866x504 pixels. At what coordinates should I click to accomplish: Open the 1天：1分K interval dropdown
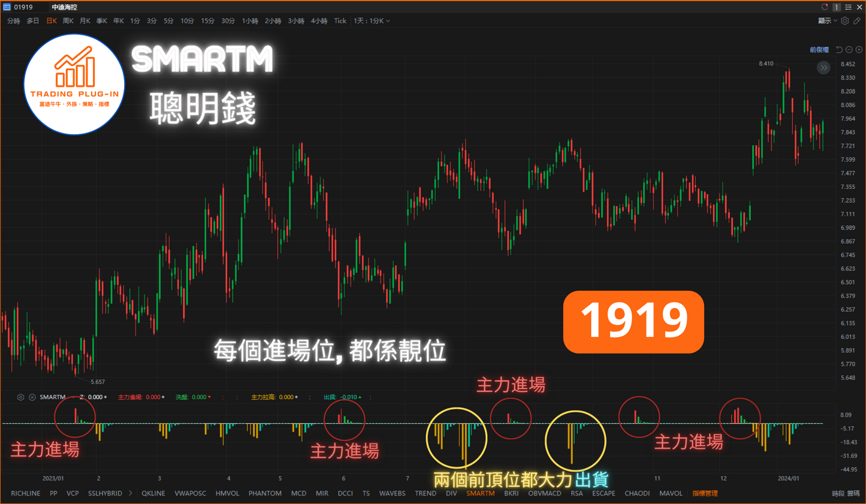372,21
